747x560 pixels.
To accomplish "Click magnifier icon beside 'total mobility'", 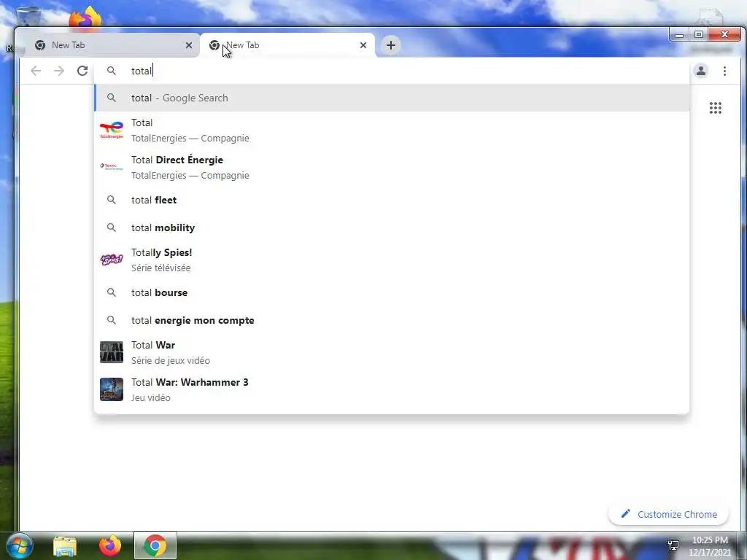I will point(112,227).
